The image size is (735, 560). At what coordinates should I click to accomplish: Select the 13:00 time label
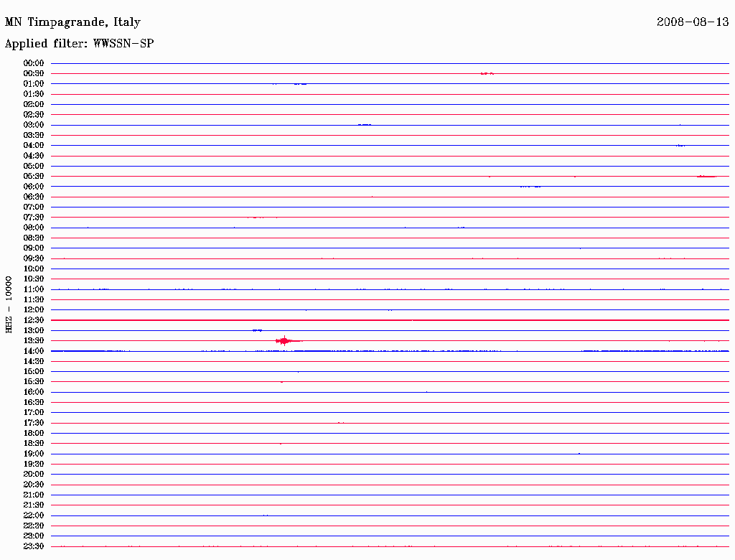[x=34, y=330]
